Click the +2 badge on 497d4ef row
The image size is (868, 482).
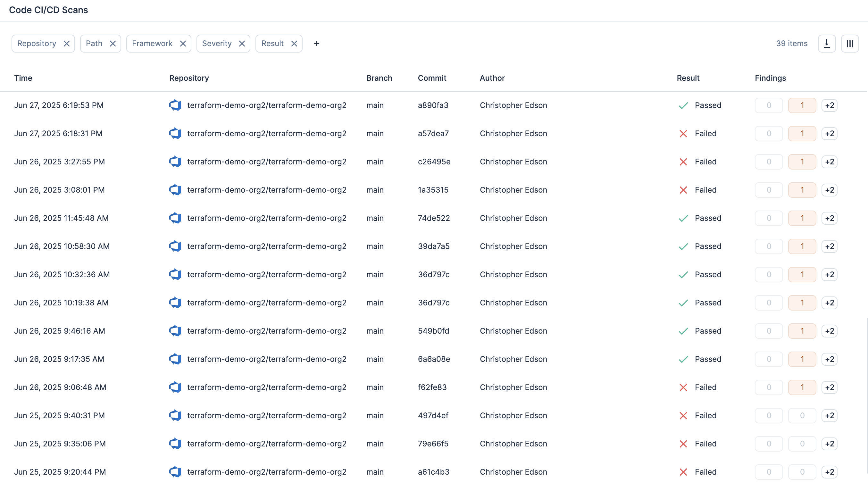coord(829,415)
